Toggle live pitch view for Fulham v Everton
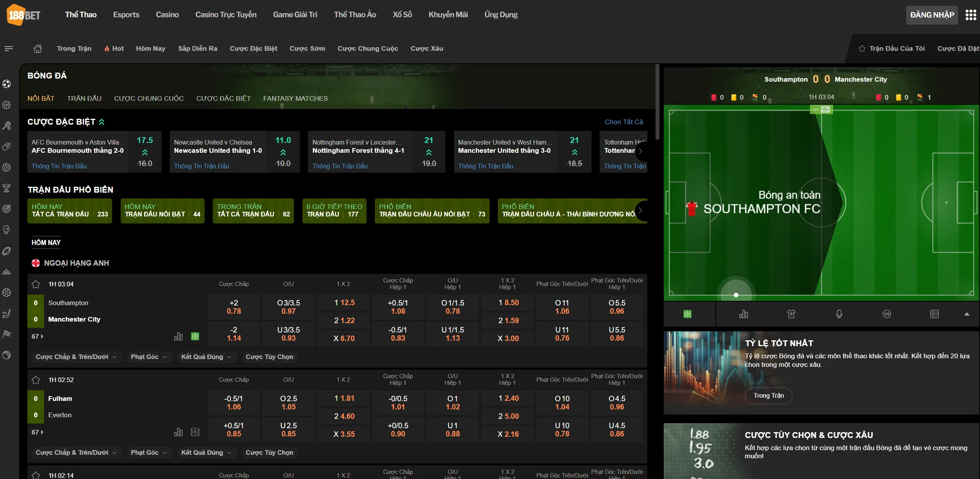 [195, 432]
